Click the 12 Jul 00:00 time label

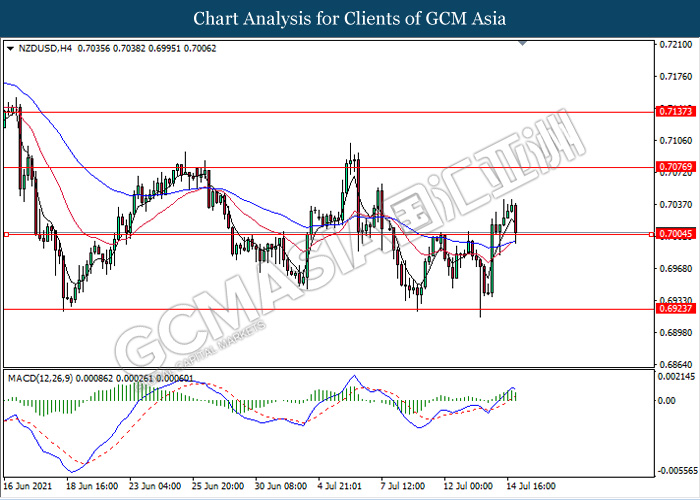[x=470, y=486]
